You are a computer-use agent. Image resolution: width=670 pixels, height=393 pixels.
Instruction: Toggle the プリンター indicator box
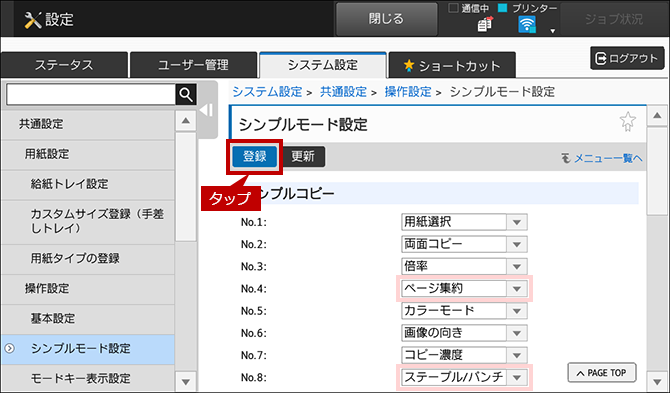(x=502, y=8)
